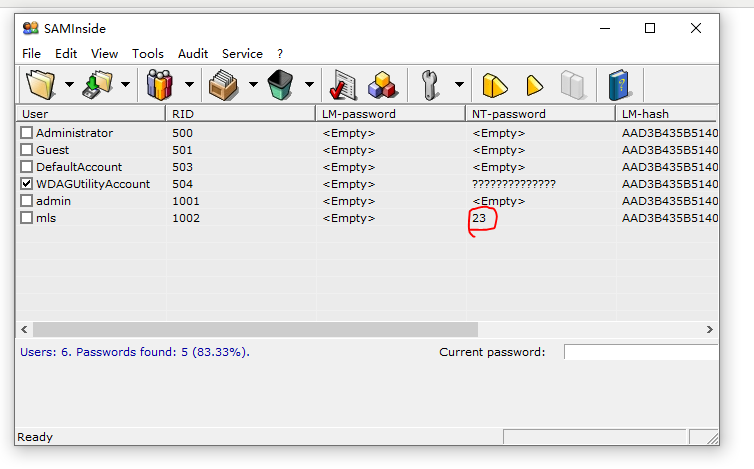Click the scroll left arrow
This screenshot has height=469, width=754.
(x=24, y=330)
